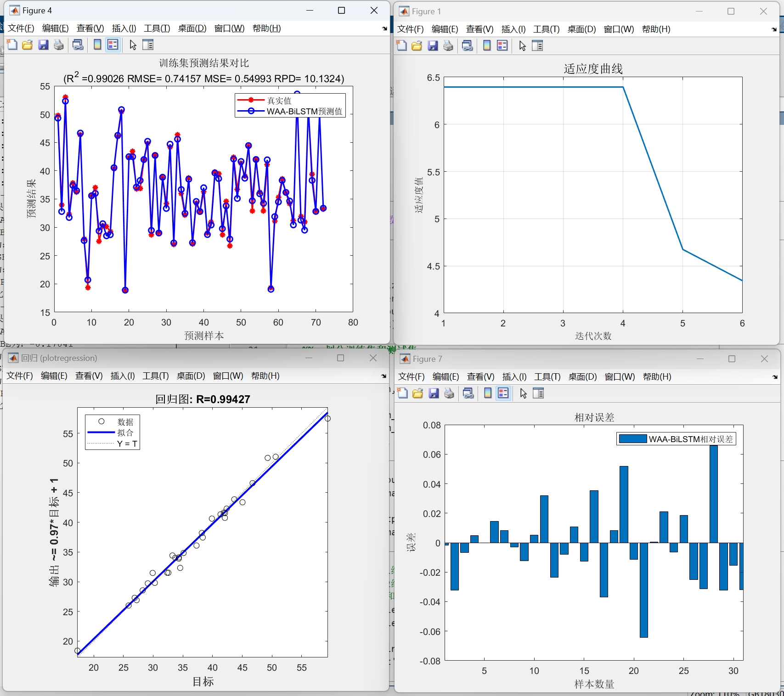Open 工具(T) menu in Figure 1

click(x=547, y=29)
